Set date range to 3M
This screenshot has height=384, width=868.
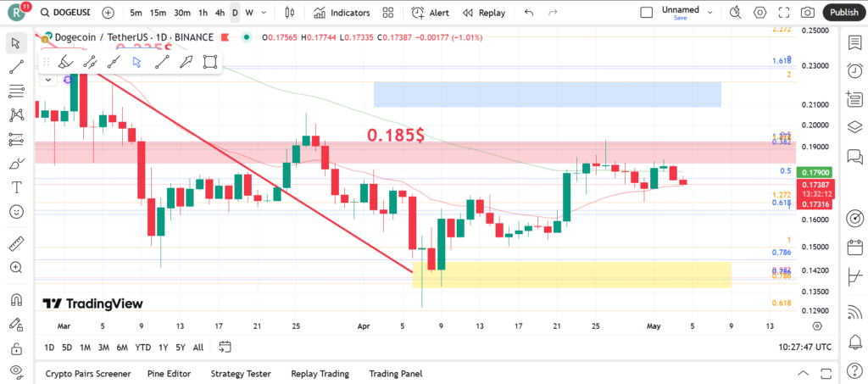103,348
